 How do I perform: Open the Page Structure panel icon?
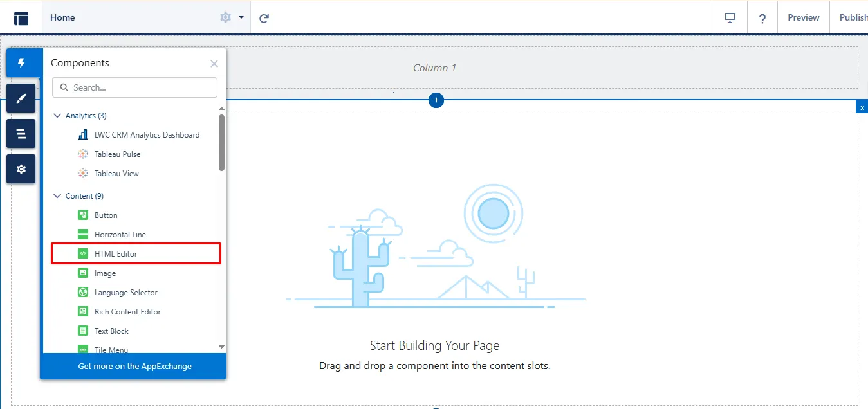[21, 134]
